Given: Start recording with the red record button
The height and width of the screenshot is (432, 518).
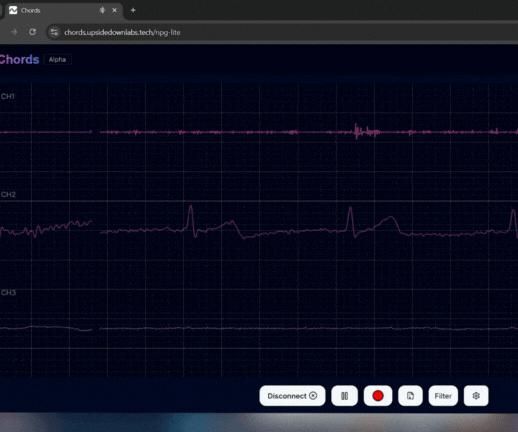Looking at the screenshot, I should pyautogui.click(x=378, y=396).
